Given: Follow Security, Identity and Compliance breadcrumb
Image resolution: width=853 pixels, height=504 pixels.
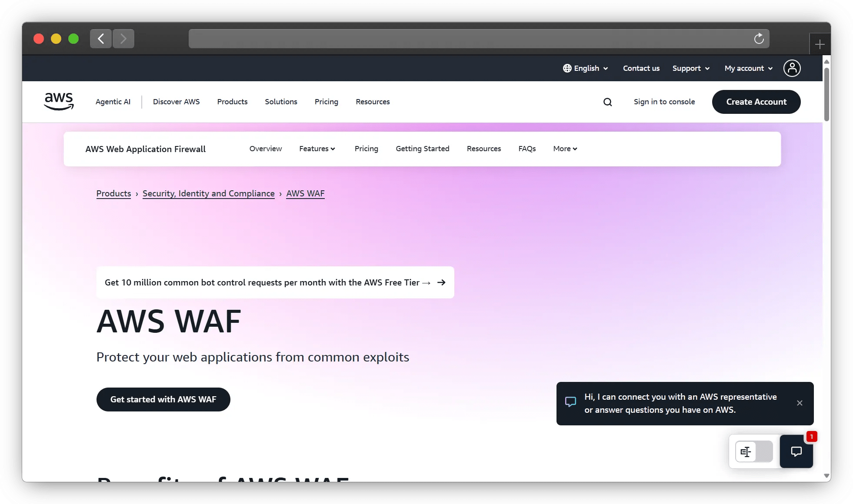Looking at the screenshot, I should tap(208, 193).
